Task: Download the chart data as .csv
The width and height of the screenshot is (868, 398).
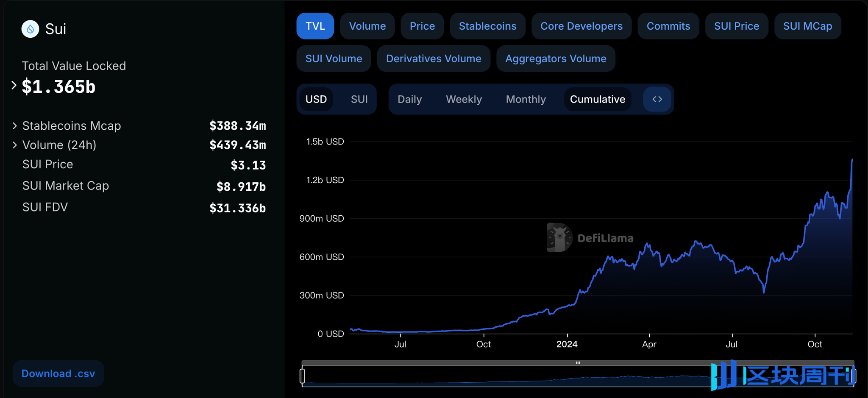Action: tap(58, 373)
